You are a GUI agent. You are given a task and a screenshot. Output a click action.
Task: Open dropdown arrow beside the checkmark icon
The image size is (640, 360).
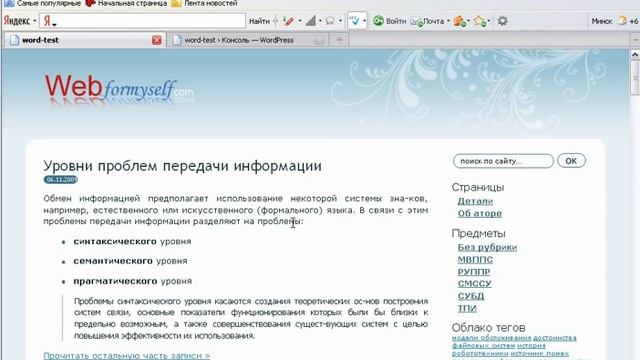(x=364, y=21)
